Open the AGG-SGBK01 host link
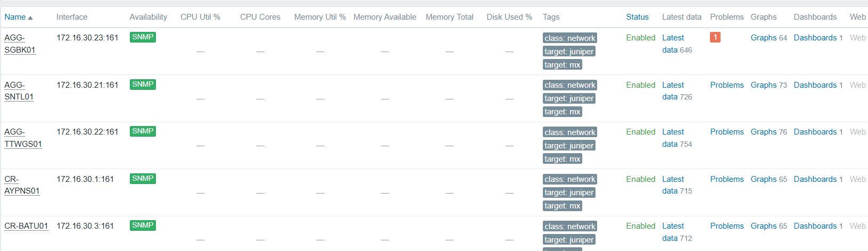 coord(20,44)
